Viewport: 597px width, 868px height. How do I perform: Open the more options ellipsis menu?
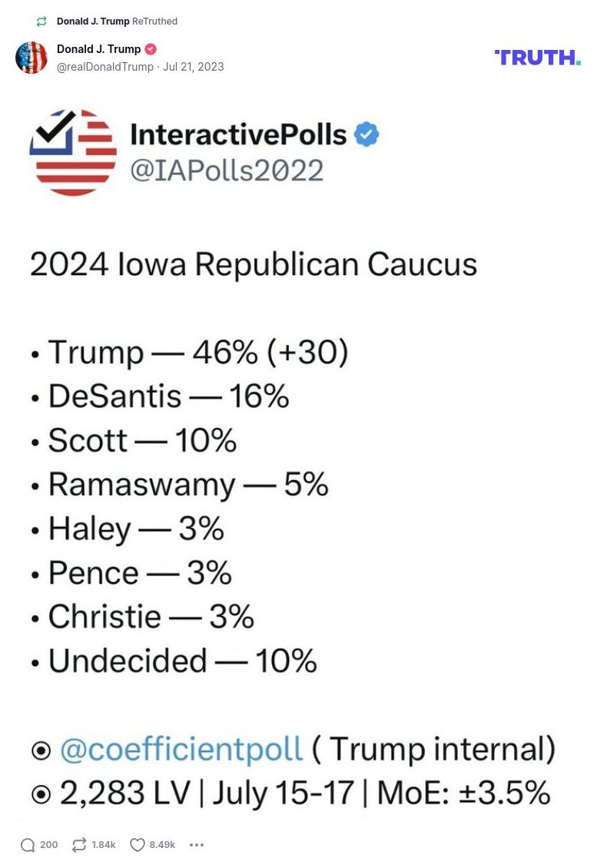coord(197,845)
